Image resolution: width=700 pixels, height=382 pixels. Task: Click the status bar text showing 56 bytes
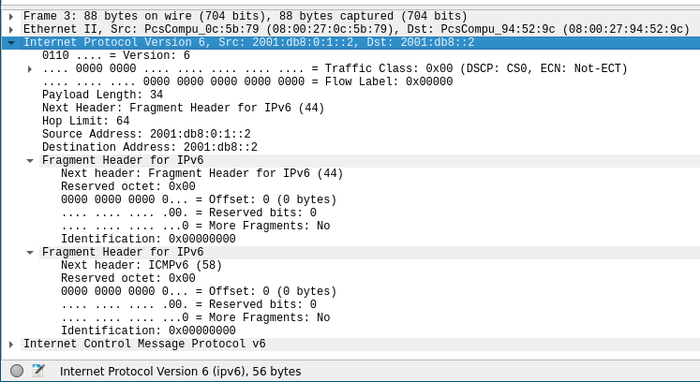coord(180,371)
